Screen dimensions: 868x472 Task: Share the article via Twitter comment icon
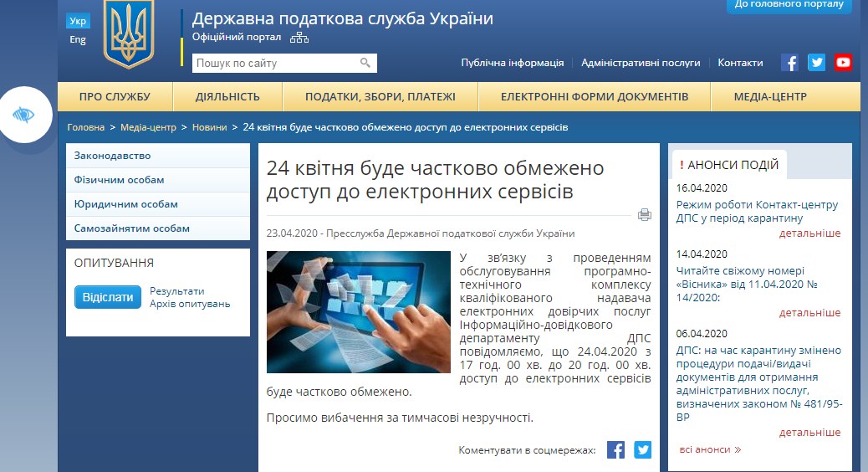pyautogui.click(x=642, y=449)
